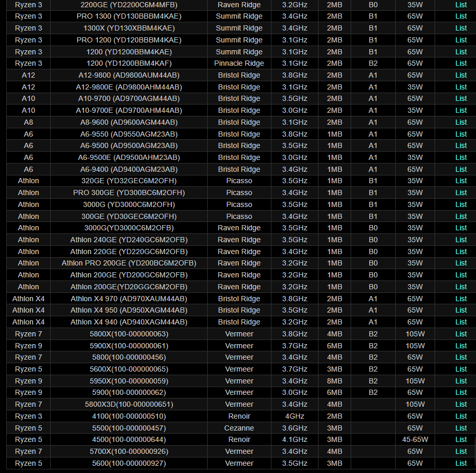The width and height of the screenshot is (476, 473).
Task: Open List link for A12-9800 (AD9800AUM44AB) row
Action: click(461, 75)
